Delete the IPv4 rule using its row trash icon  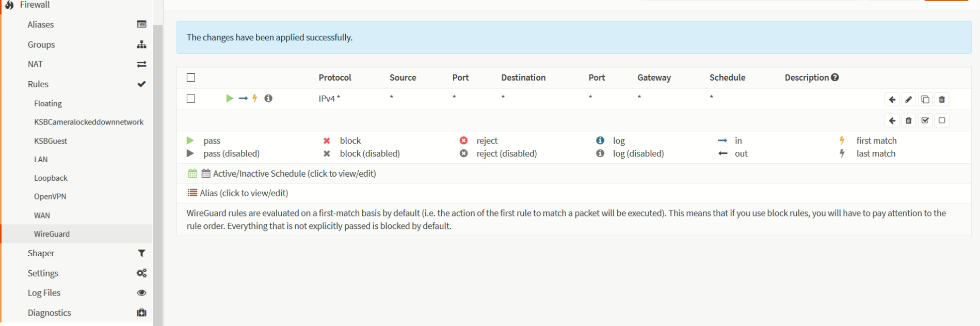942,100
